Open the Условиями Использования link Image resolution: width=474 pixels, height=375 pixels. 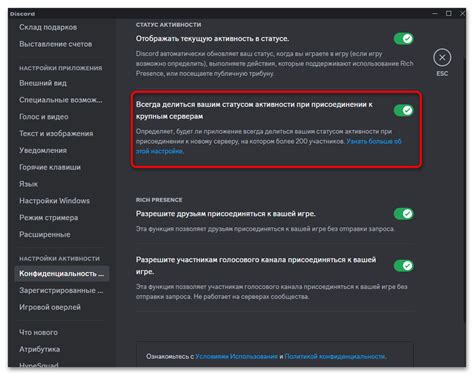[236, 356]
